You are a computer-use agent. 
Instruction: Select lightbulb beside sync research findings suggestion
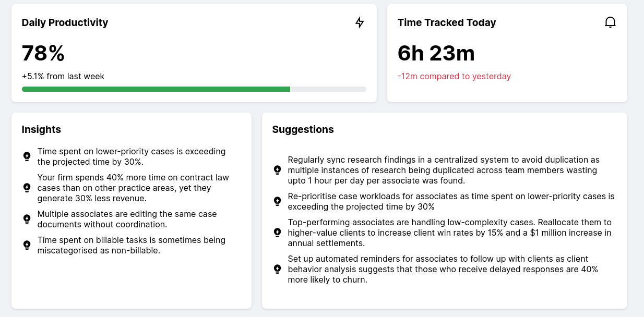(278, 170)
